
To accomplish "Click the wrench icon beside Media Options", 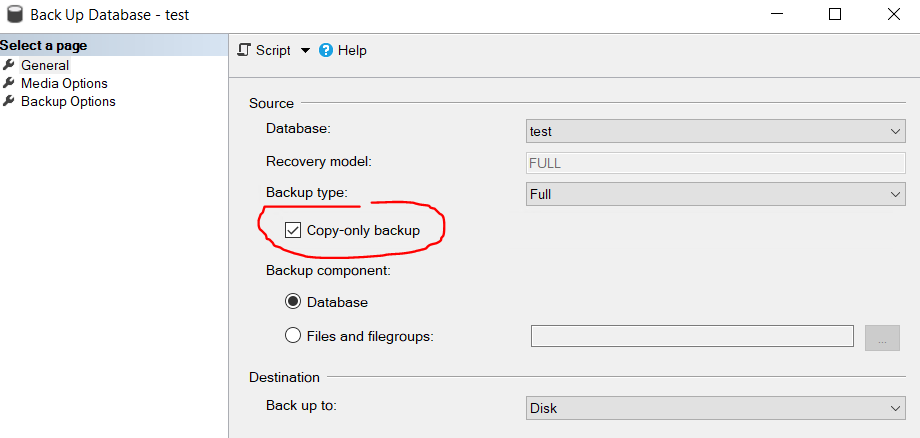I will point(8,83).
